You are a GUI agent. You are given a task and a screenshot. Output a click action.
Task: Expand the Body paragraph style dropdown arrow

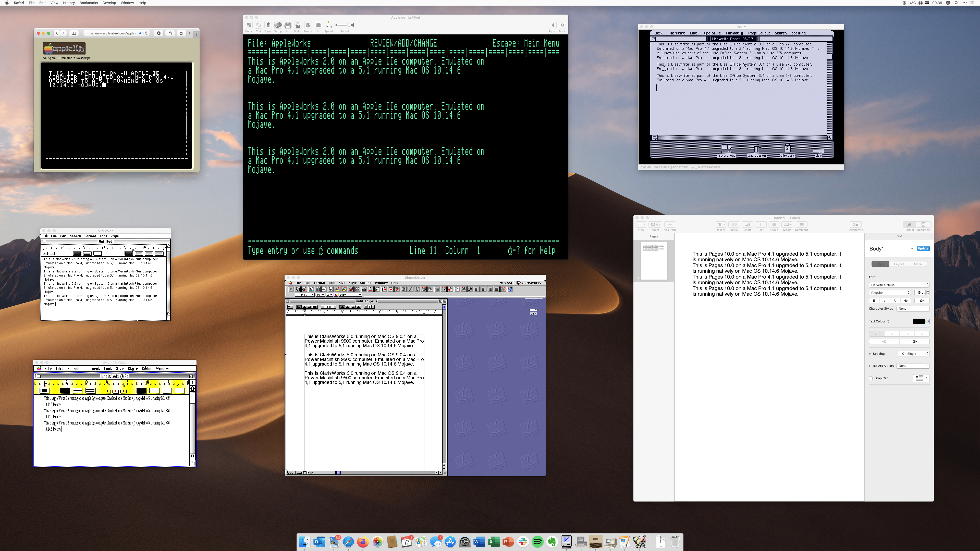click(x=912, y=248)
